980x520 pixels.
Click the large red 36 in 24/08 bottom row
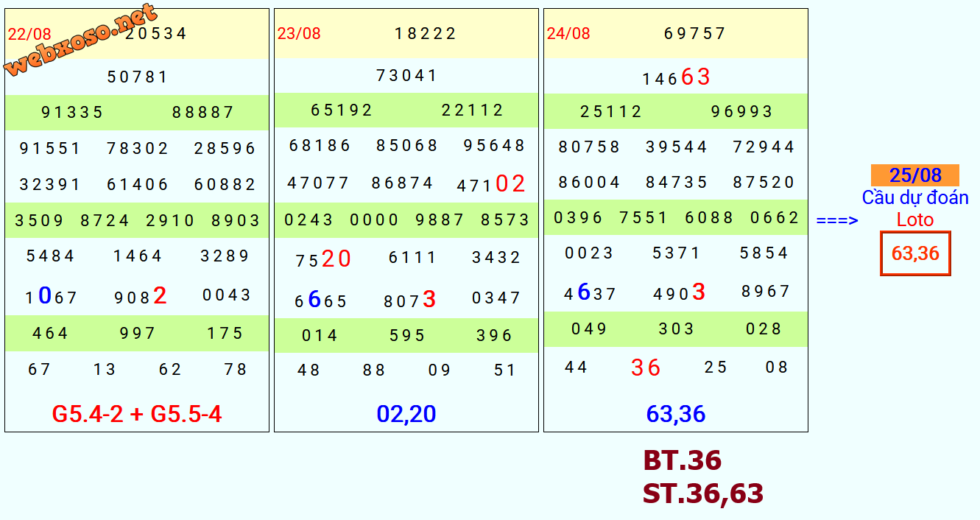[646, 368]
